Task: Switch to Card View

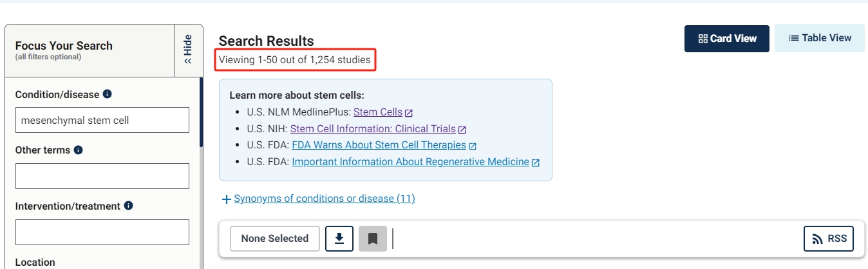Action: 727,39
